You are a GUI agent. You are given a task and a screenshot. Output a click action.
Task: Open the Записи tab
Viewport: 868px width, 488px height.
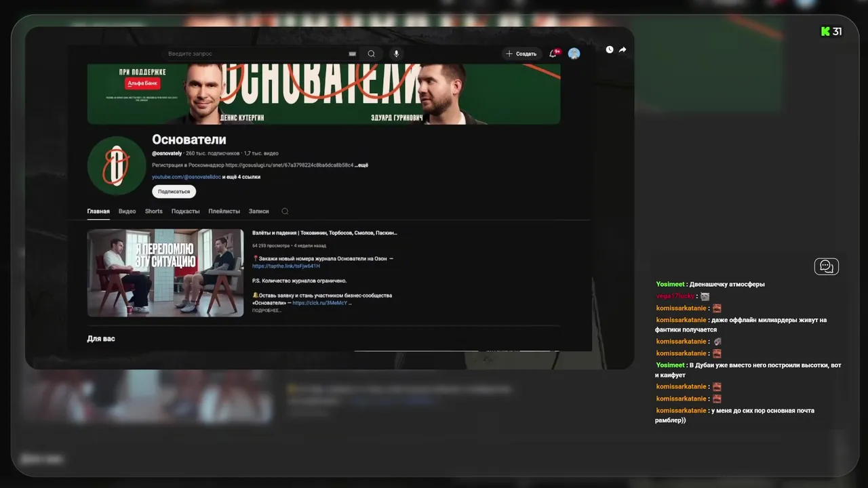coord(258,211)
